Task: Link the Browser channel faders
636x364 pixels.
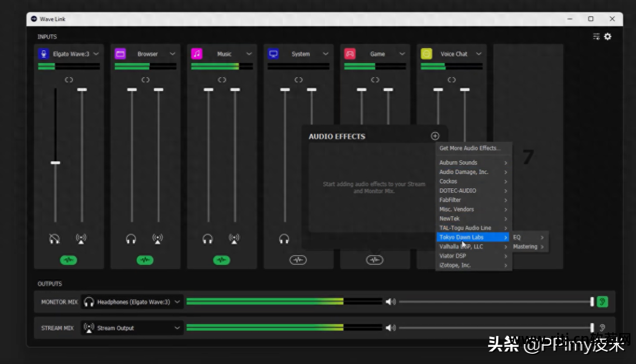Action: tap(146, 80)
